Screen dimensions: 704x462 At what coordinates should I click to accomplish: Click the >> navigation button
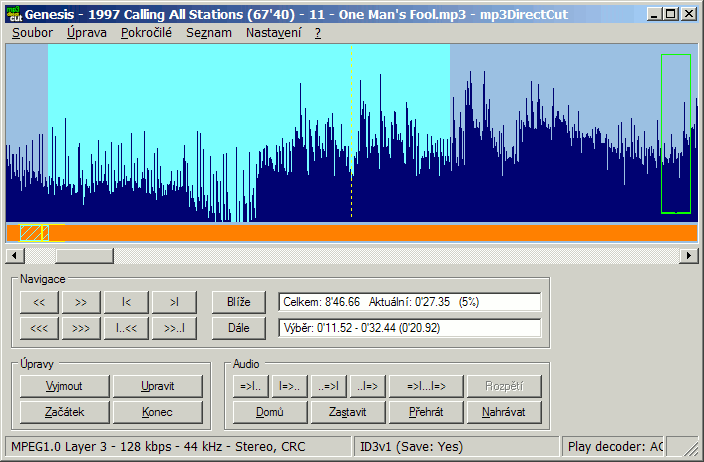(x=81, y=302)
